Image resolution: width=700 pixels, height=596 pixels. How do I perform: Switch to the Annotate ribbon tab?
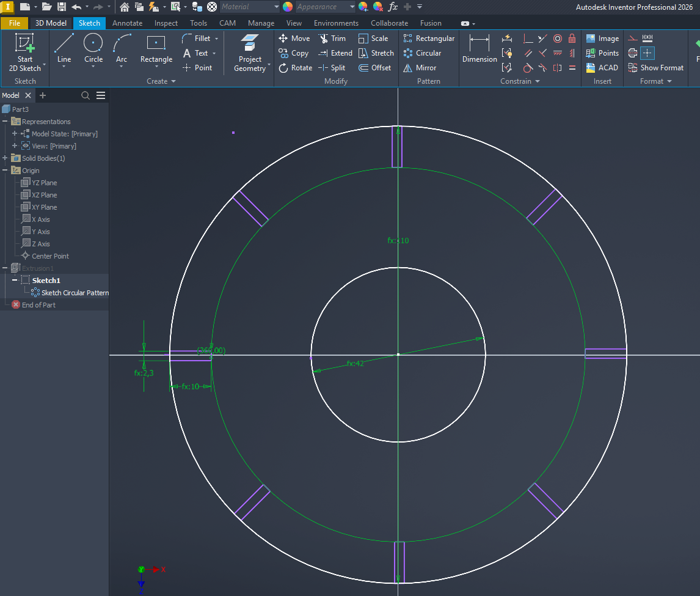coord(127,23)
